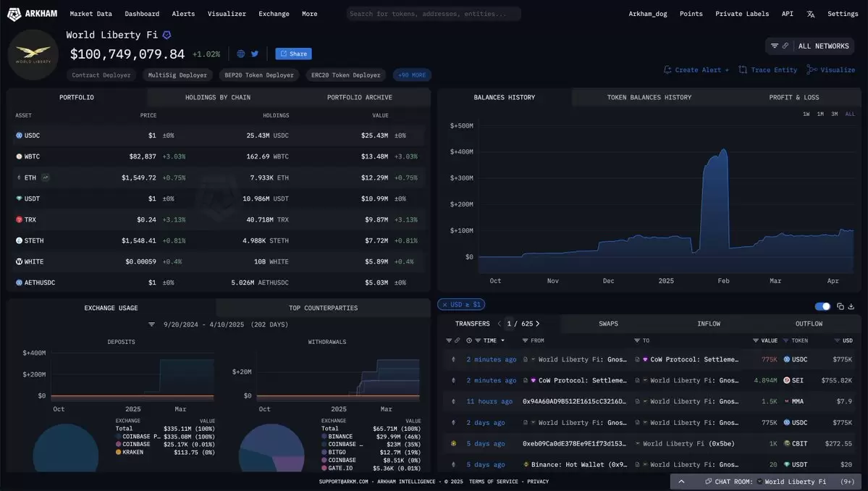Switch to Top Counterparties tab
Image resolution: width=868 pixels, height=491 pixels.
(324, 308)
